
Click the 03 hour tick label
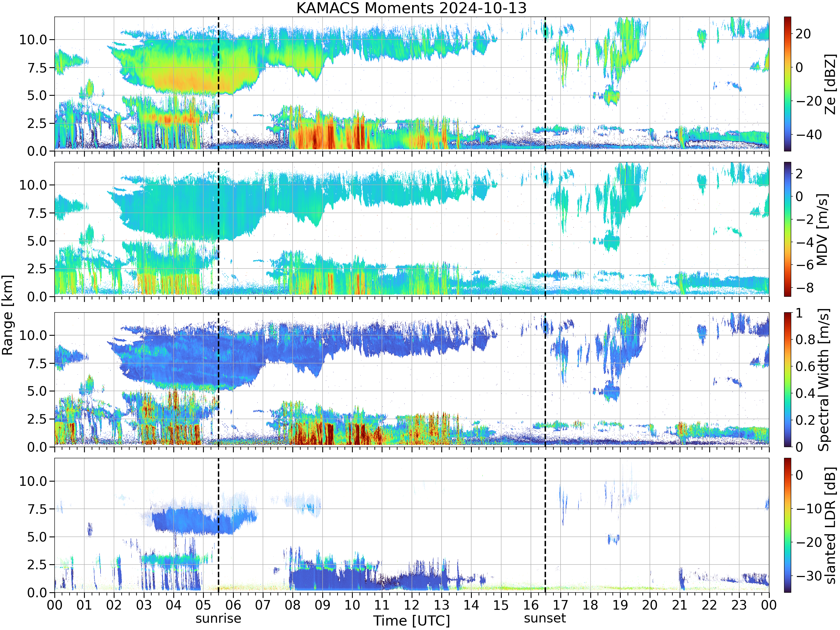point(144,605)
